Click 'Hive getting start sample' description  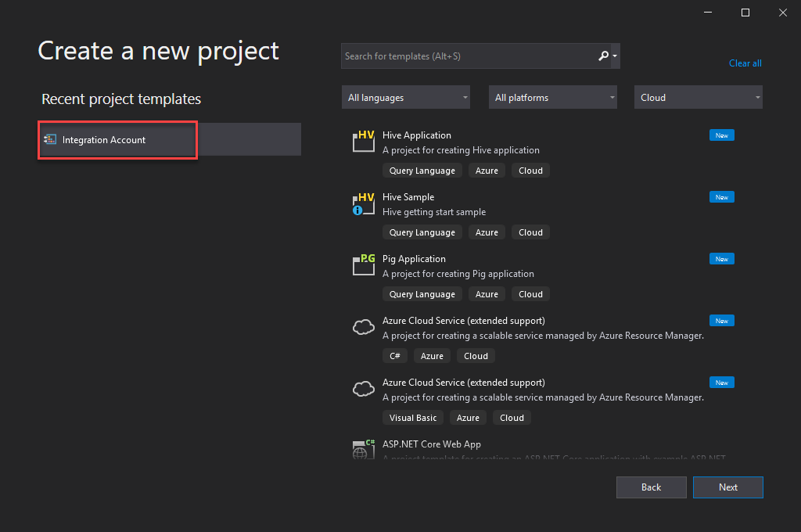[433, 211]
